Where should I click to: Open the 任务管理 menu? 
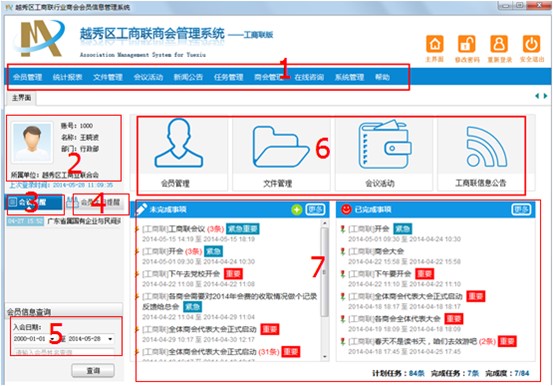coord(229,77)
